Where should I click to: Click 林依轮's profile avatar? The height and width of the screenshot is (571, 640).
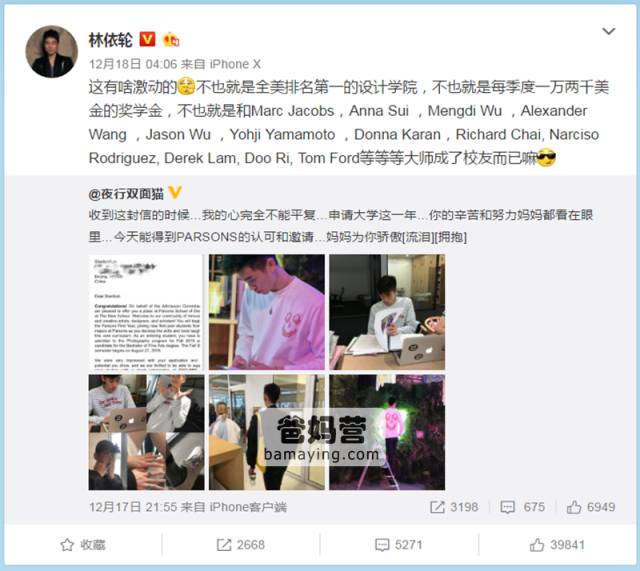(x=51, y=51)
